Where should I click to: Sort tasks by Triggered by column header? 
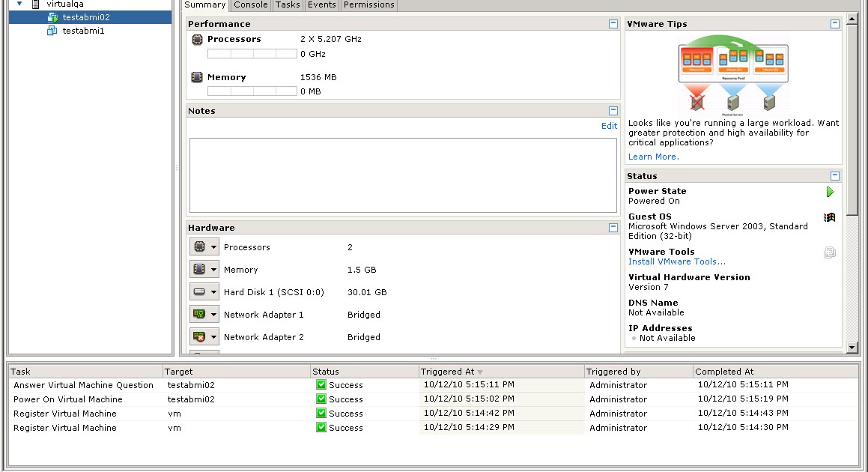(x=639, y=371)
